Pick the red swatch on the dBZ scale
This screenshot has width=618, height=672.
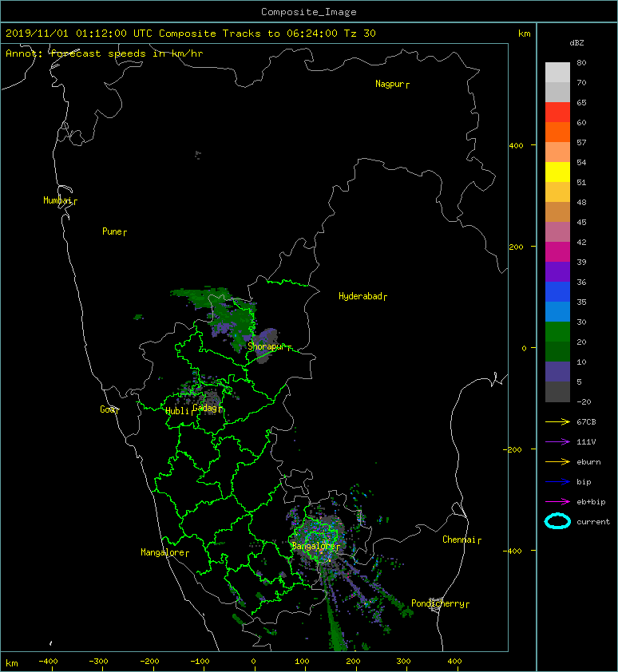(557, 113)
